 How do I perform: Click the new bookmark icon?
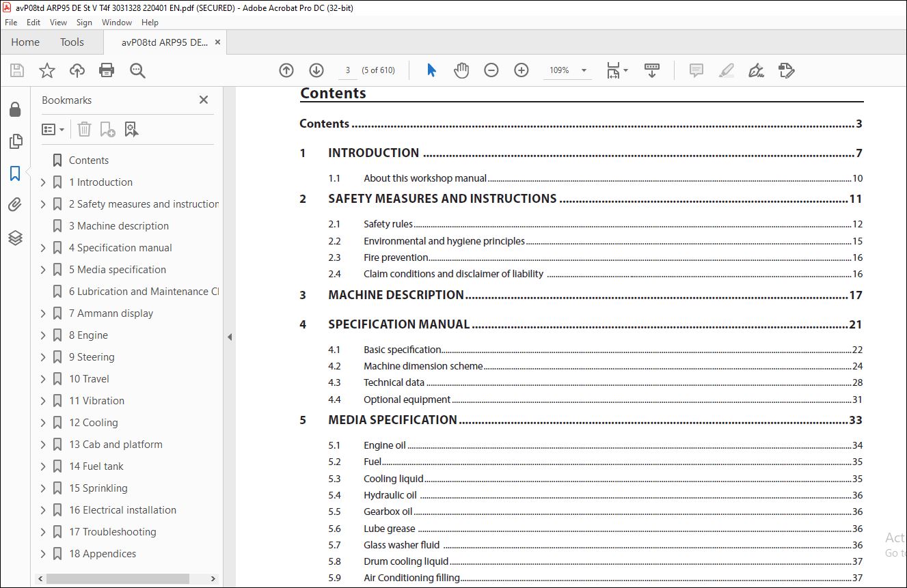point(107,129)
